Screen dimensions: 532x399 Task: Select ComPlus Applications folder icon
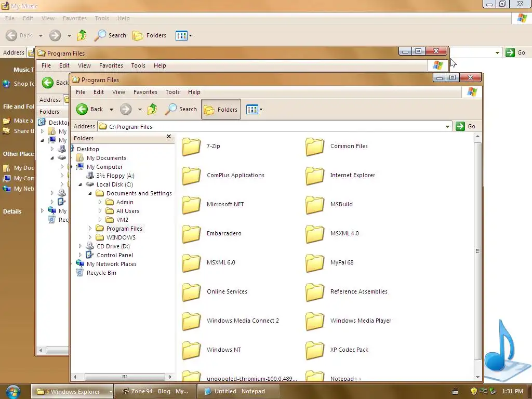coord(191,176)
